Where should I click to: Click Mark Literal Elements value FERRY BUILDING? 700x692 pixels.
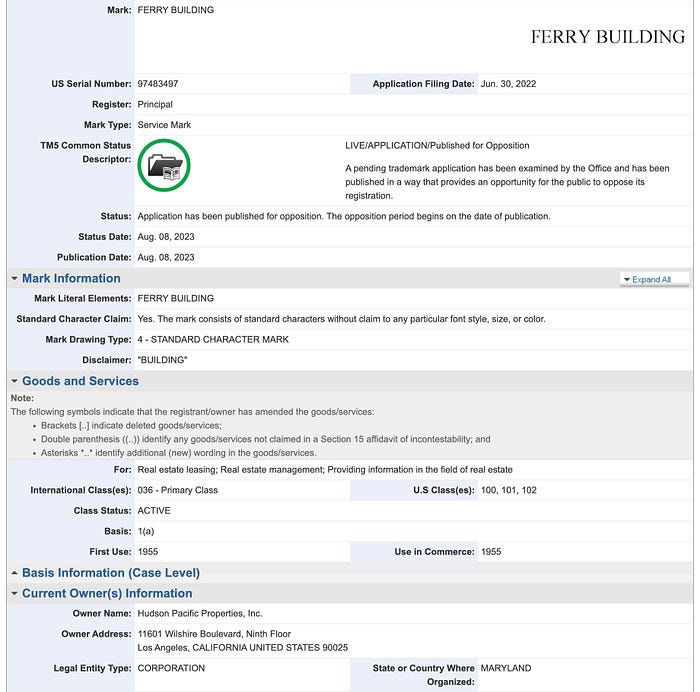click(175, 298)
